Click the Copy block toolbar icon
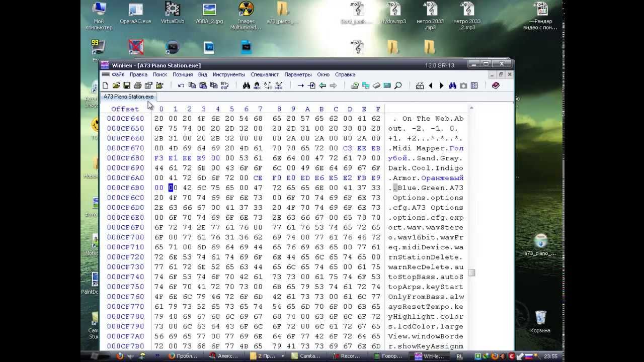The height and width of the screenshot is (362, 644). click(x=192, y=85)
